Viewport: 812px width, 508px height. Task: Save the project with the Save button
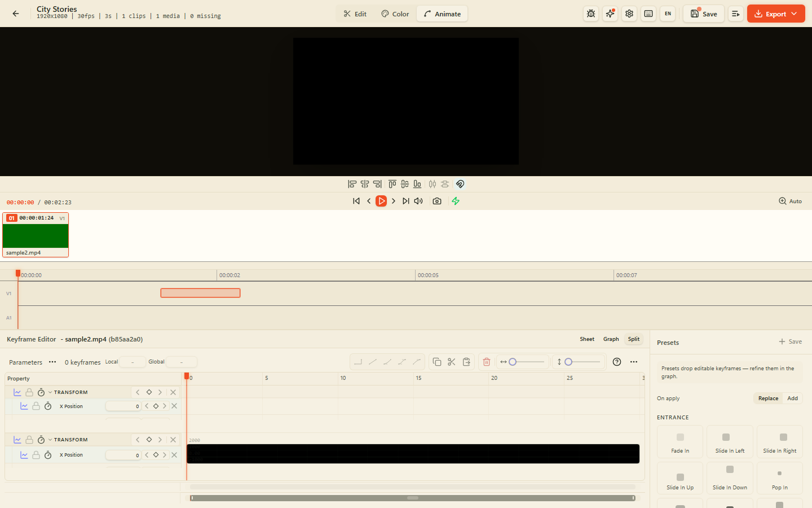coord(704,14)
